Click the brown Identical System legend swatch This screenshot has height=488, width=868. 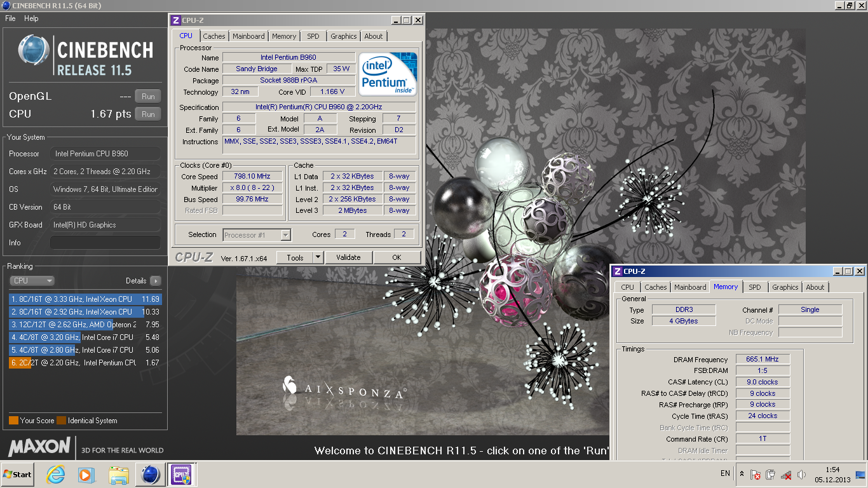(x=61, y=421)
